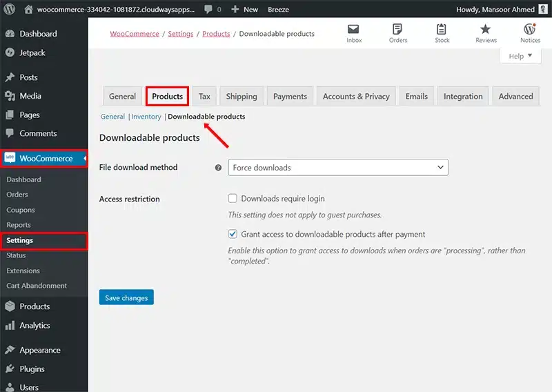Open comments bubble icon in admin bar
The height and width of the screenshot is (392, 552).
click(x=208, y=9)
